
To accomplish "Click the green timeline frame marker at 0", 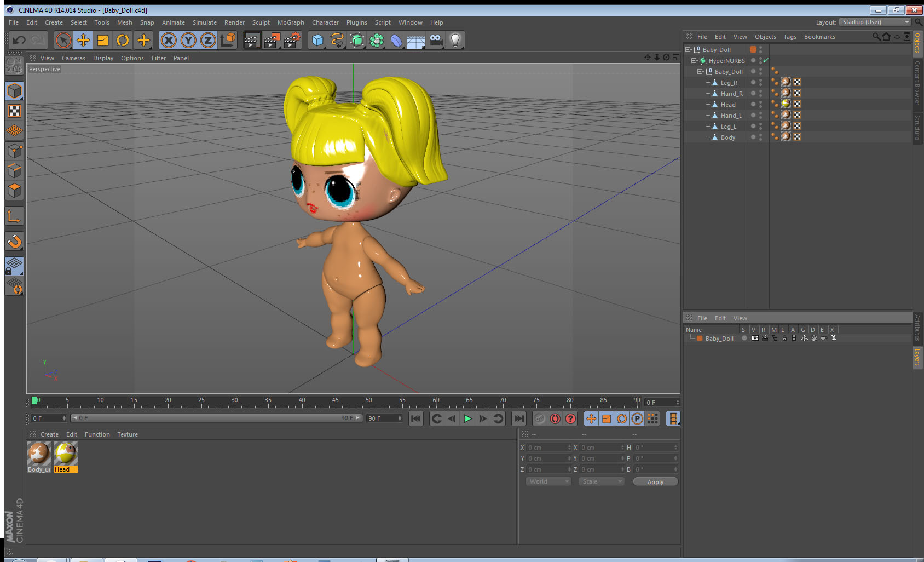I will [x=34, y=400].
